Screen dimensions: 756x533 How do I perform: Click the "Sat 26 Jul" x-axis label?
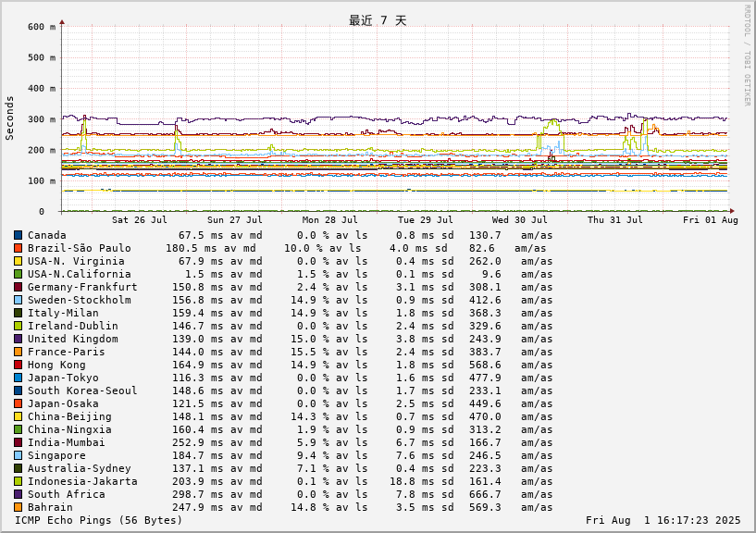140,220
